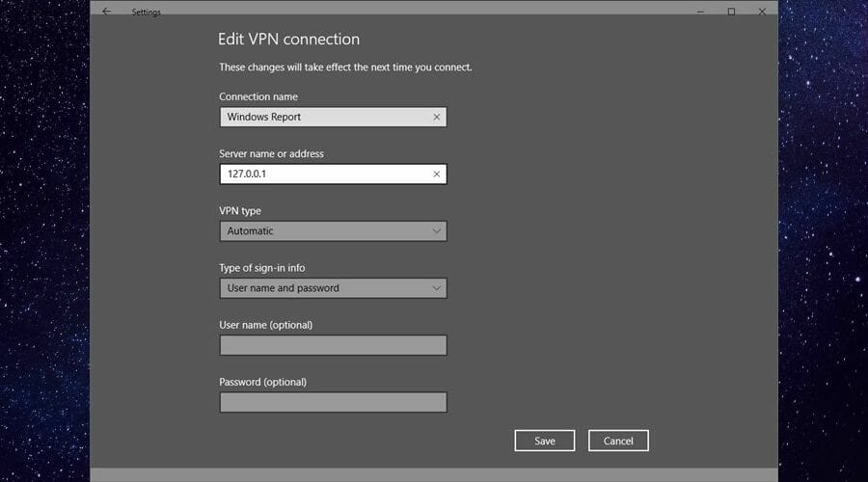Click the 'Server name or address' label

[271, 154]
